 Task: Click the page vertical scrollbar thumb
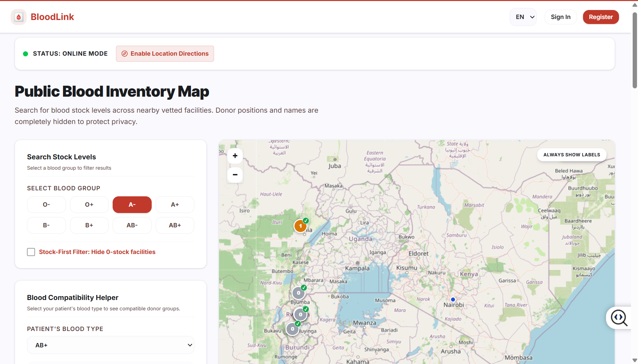[635, 50]
